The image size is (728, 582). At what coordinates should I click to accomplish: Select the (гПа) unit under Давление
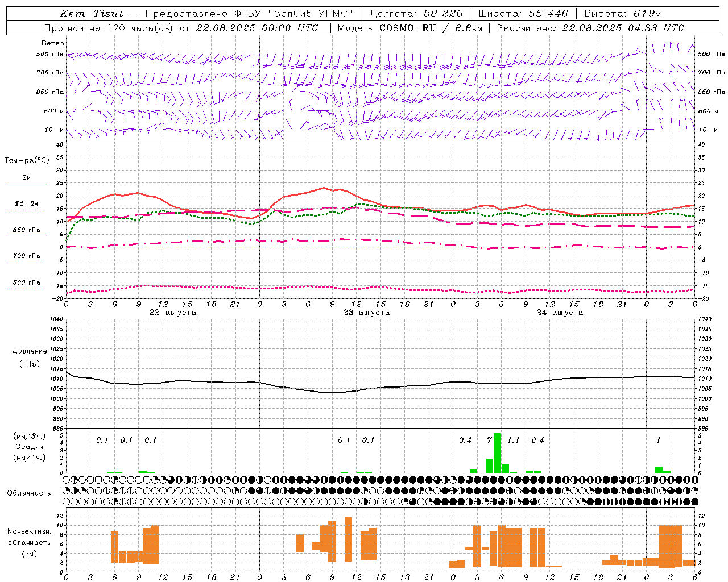[30, 364]
